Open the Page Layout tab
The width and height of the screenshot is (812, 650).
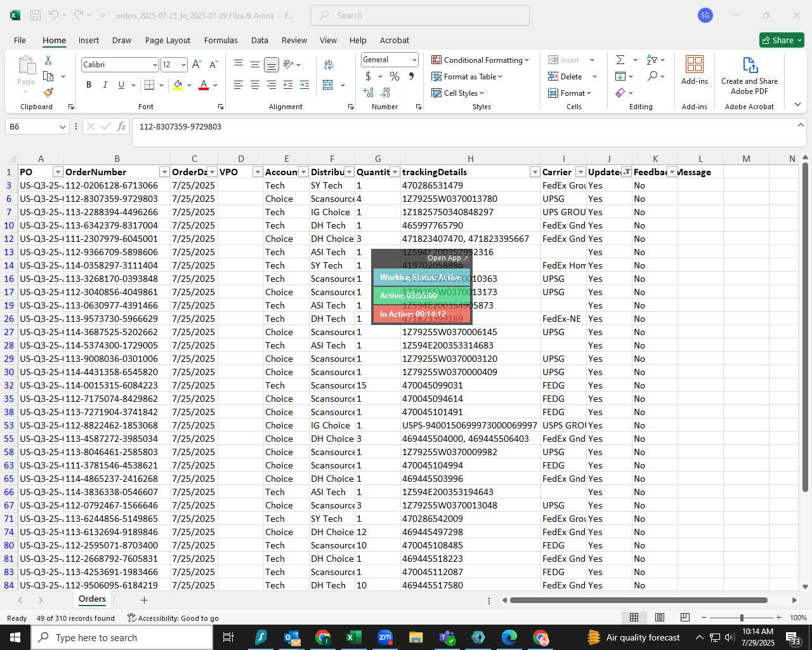(x=167, y=40)
